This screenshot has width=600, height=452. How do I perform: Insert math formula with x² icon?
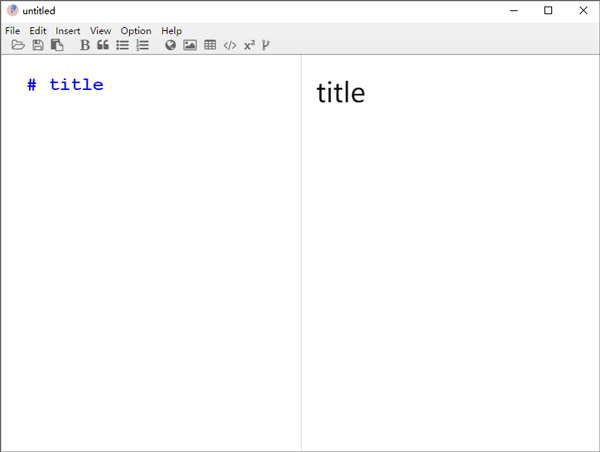(249, 45)
